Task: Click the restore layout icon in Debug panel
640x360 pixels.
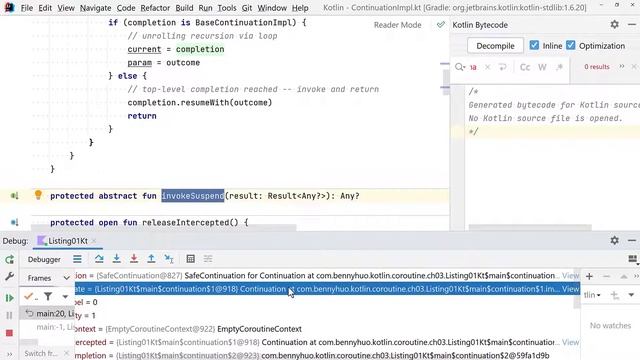Action: [633, 259]
